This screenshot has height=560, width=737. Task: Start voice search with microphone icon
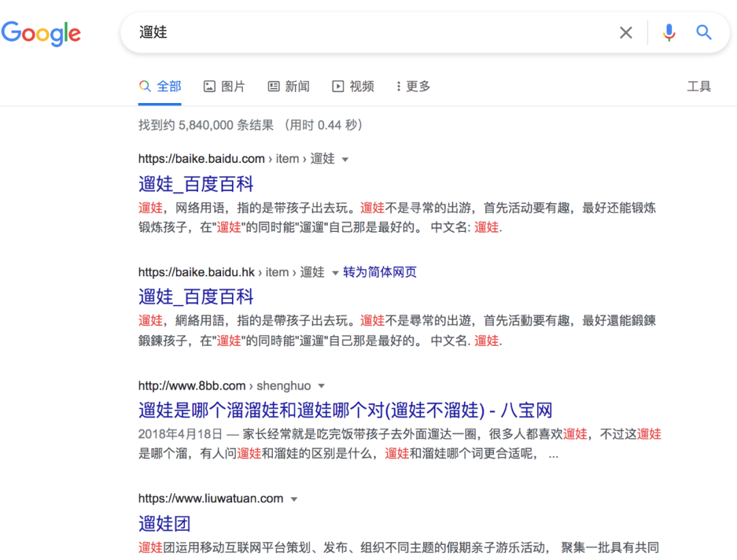pyautogui.click(x=669, y=33)
